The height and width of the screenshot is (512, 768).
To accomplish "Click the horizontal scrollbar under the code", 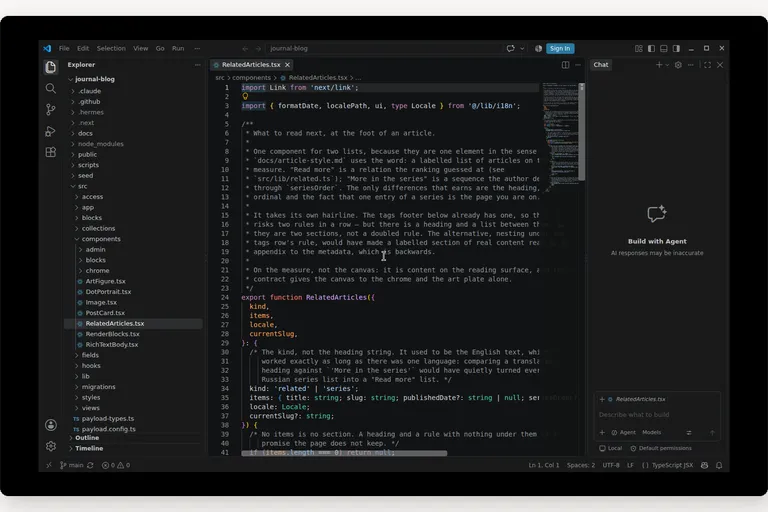I will (x=344, y=453).
